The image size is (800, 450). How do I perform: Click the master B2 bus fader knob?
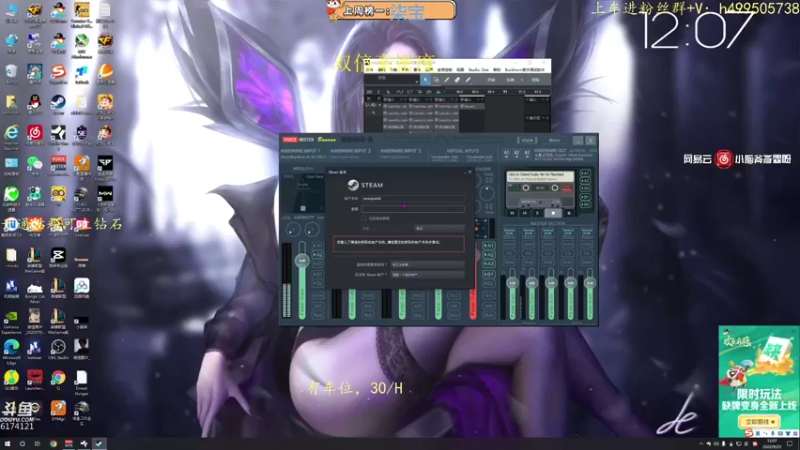tap(590, 283)
